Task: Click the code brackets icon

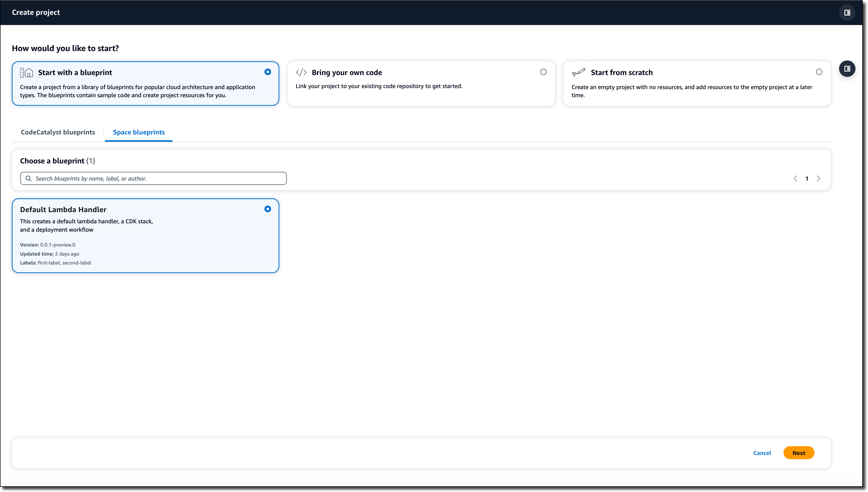Action: [301, 73]
